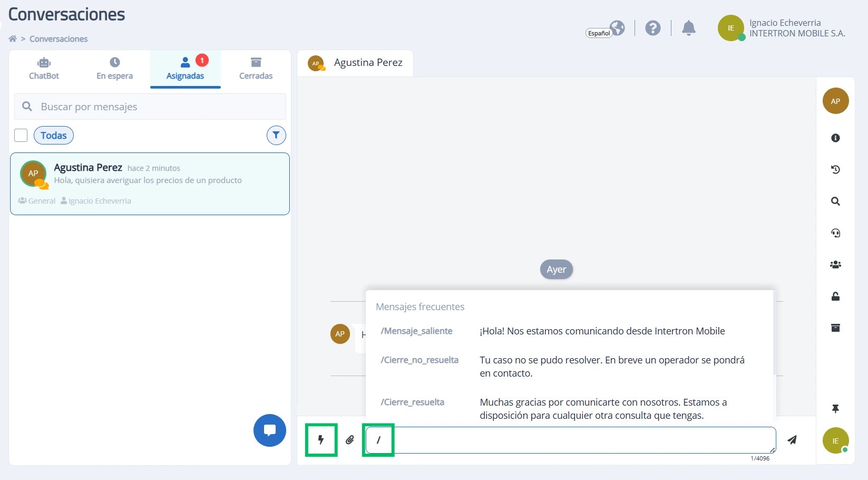Open the Ignacio Echeverria user profile menu
This screenshot has width=868, height=480.
(x=782, y=28)
